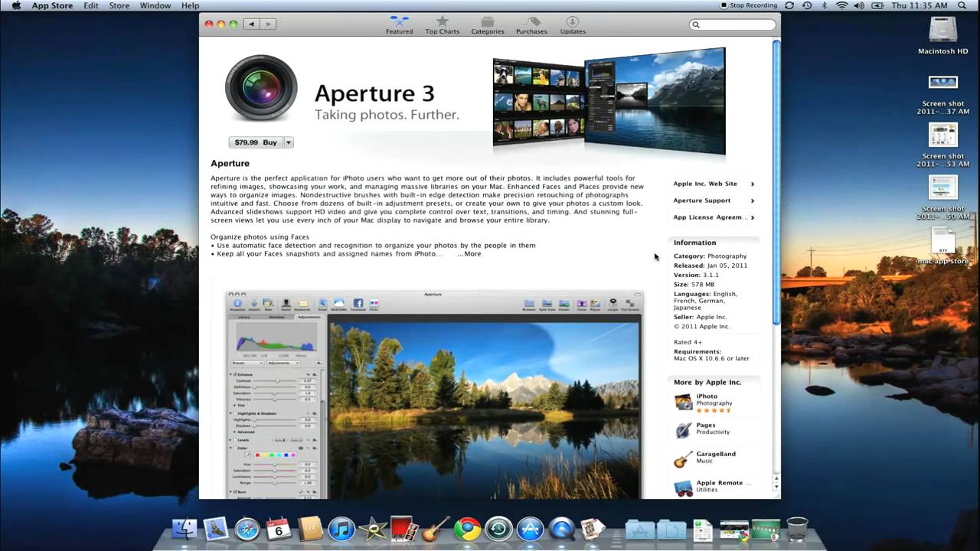Open the Documents folder stack in Dock
This screenshot has height=551, width=980.
671,529
